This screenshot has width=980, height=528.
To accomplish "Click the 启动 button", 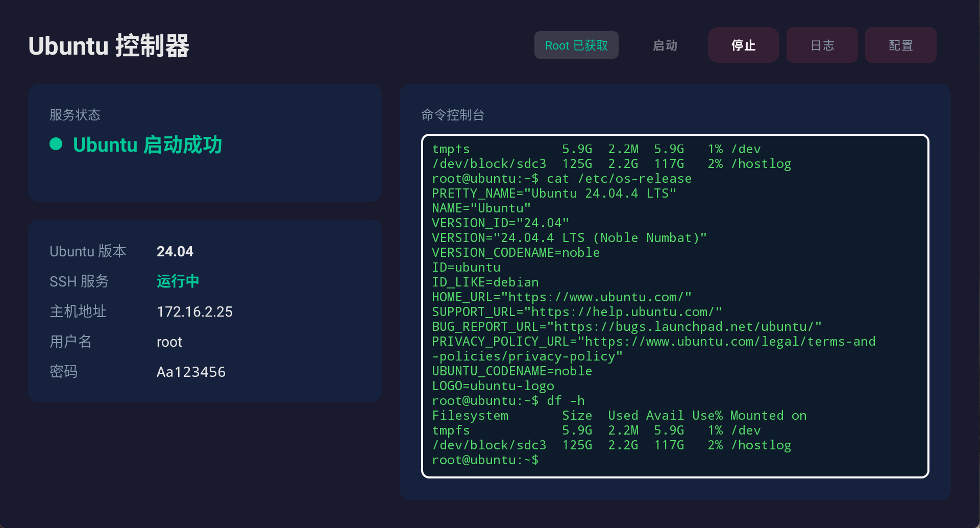I will point(665,45).
